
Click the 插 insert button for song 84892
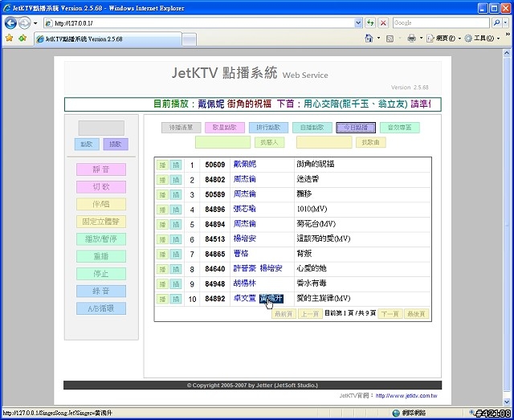click(176, 299)
